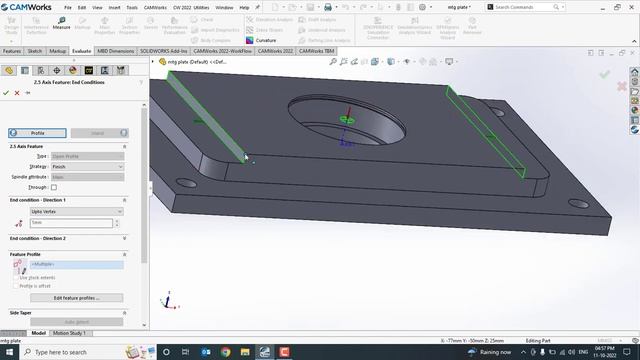
Task: Open CAMWorks tools tree tab icon
Action: coord(120,71)
